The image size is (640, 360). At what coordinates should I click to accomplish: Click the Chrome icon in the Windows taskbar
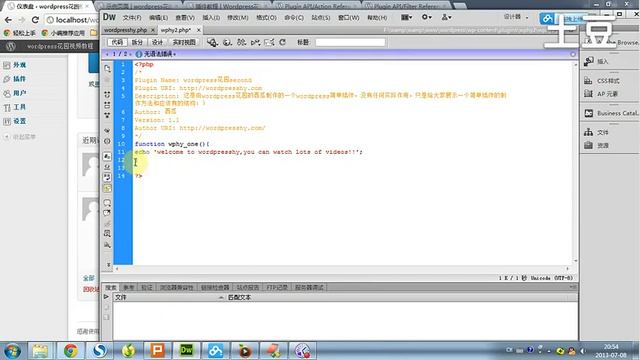tap(70, 351)
